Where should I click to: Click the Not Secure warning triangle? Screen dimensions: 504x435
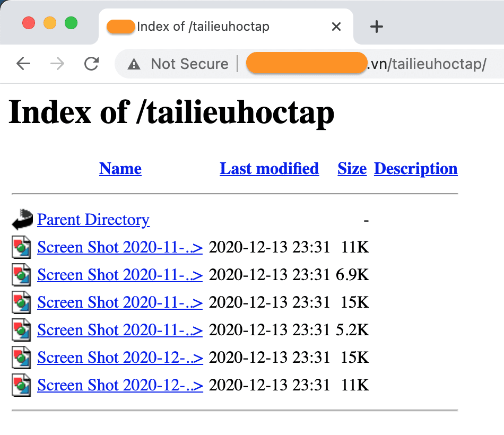pos(134,64)
